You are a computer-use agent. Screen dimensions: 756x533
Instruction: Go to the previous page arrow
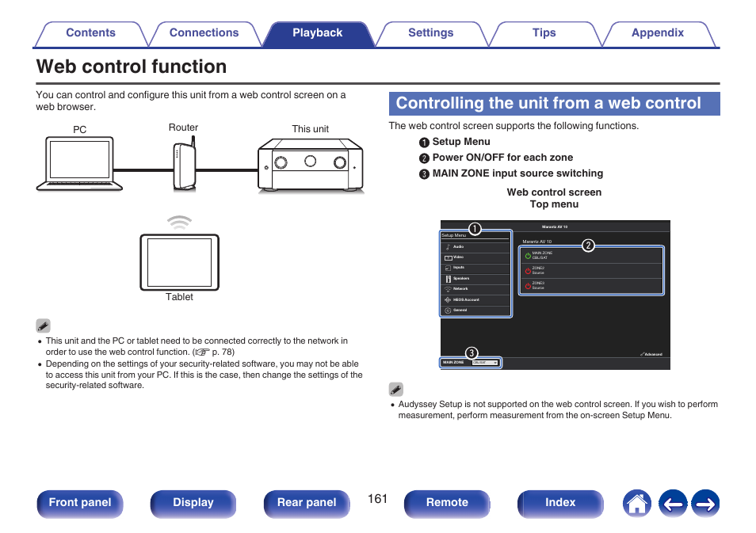tap(673, 504)
